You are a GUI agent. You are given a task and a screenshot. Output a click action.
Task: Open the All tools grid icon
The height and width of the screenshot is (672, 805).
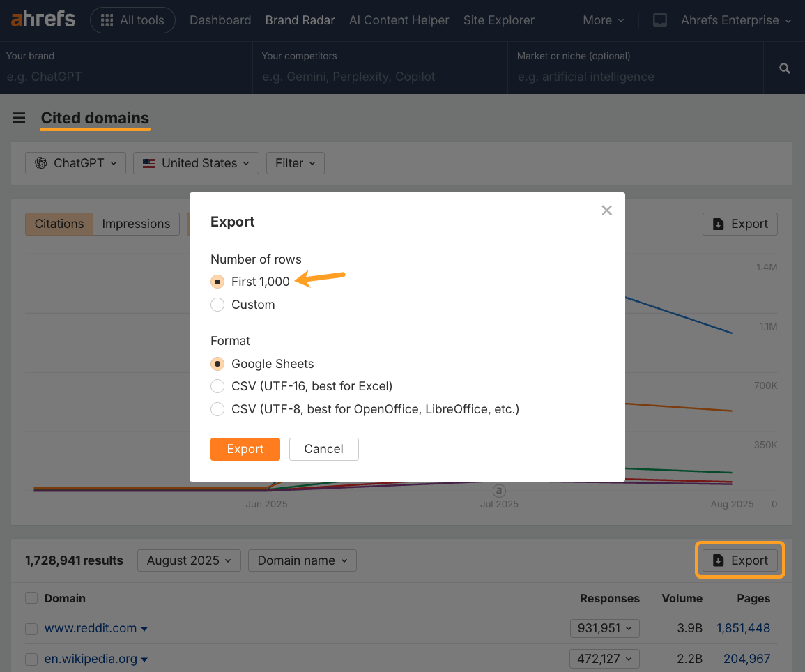107,20
